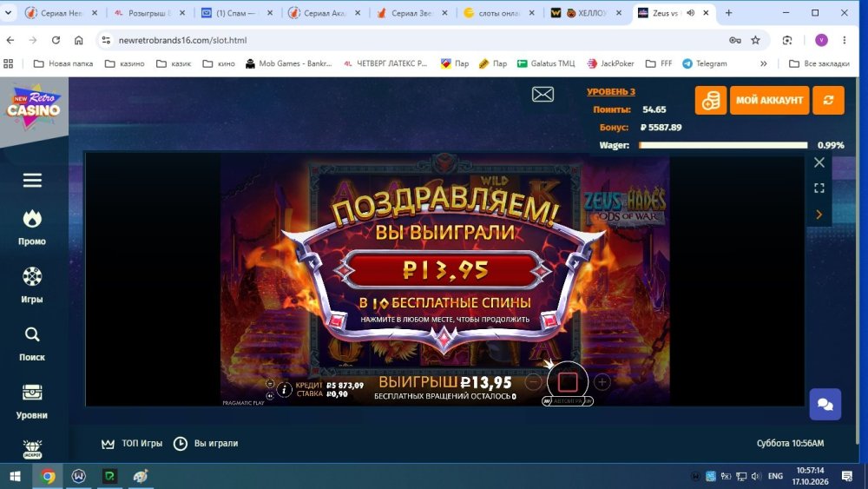Reload the browser page
The image size is (868, 489).
coord(56,40)
